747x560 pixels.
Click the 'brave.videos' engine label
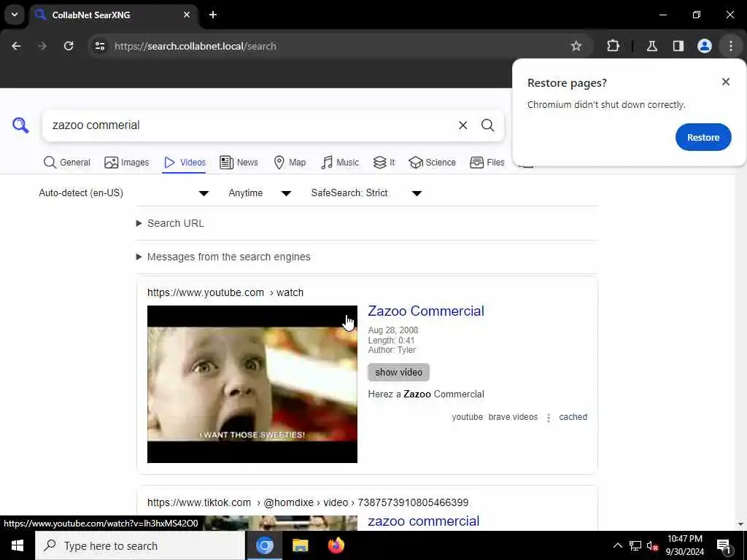[x=513, y=417]
